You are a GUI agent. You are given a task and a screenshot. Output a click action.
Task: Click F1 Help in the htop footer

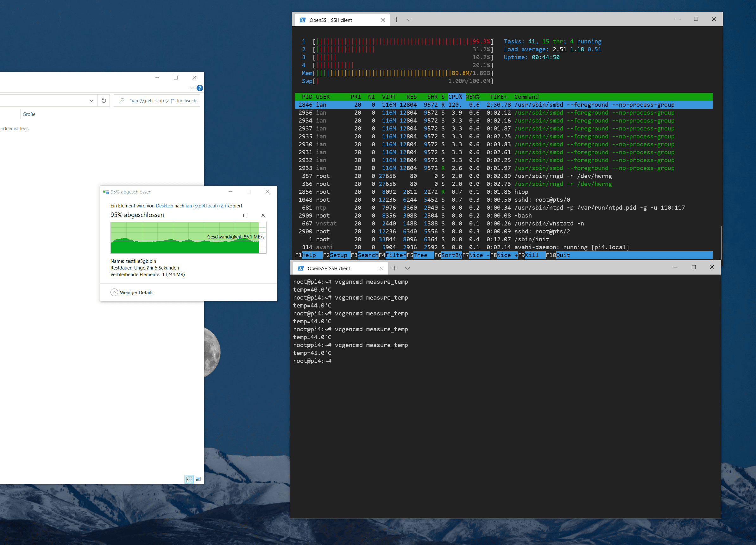coord(309,255)
